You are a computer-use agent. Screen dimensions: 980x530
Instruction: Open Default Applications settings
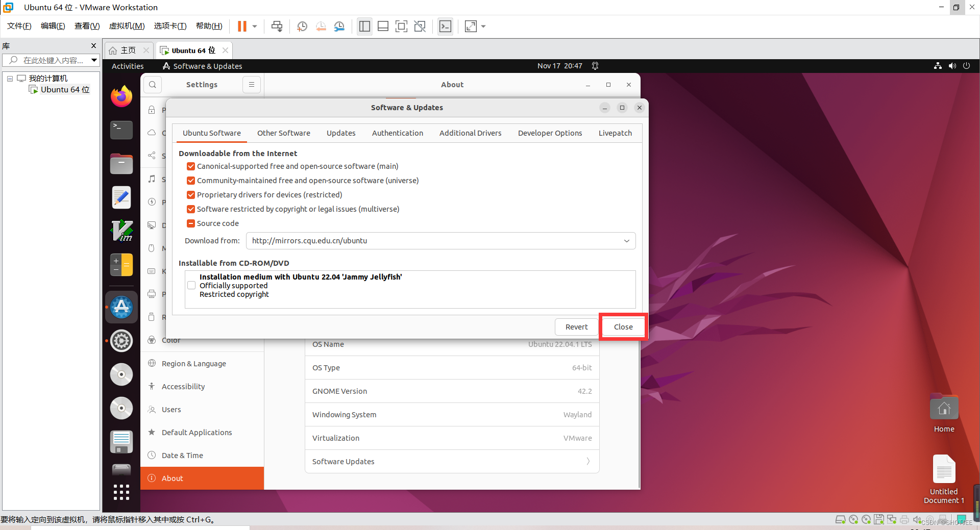coord(202,433)
